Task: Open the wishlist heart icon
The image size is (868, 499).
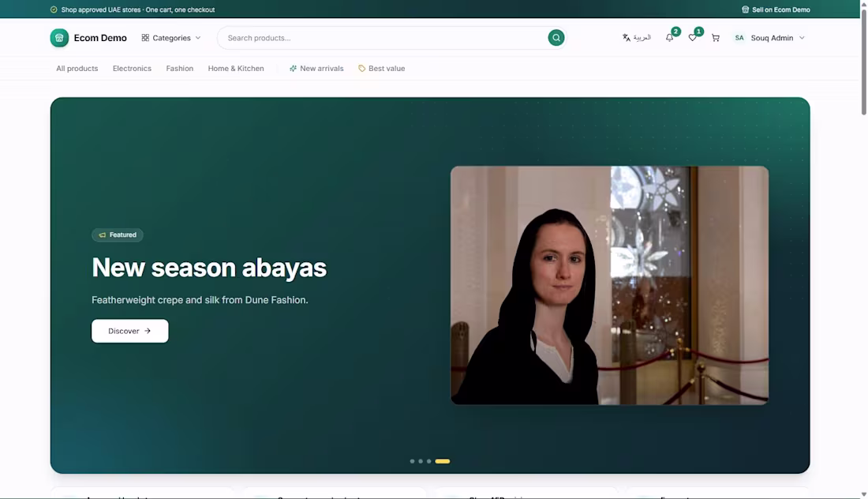Action: coord(693,38)
